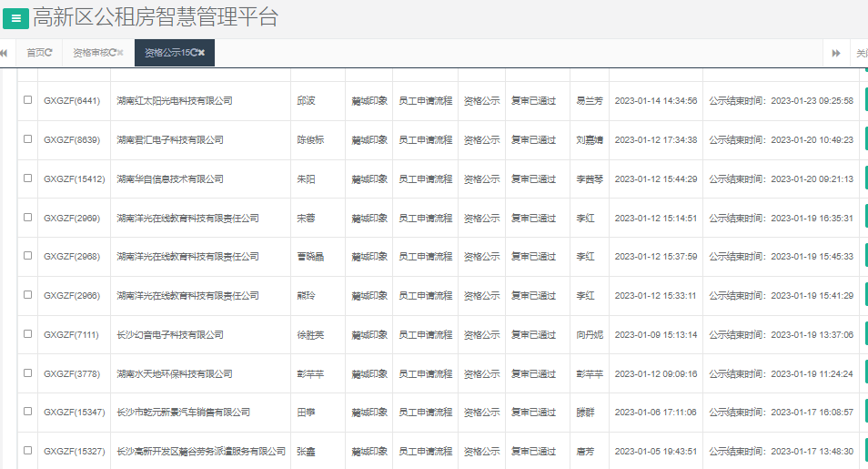
Task: Close the 资格审核 tab with its x icon
Action: pos(120,53)
